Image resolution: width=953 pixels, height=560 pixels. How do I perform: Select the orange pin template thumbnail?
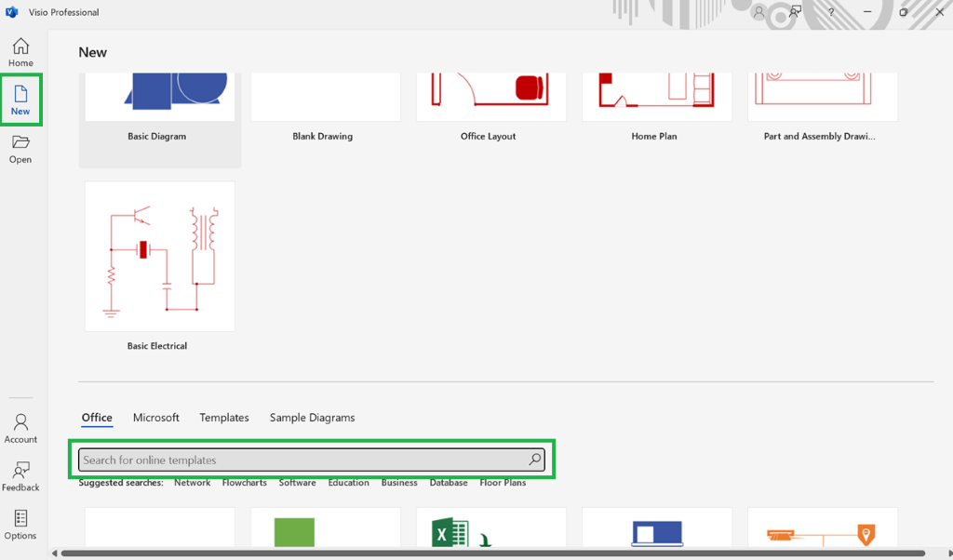pos(823,528)
